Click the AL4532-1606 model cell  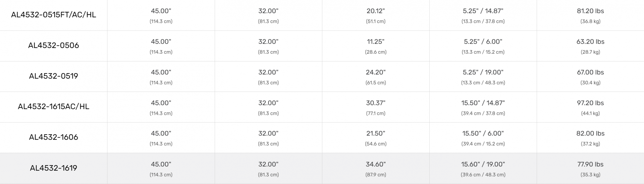(x=54, y=137)
